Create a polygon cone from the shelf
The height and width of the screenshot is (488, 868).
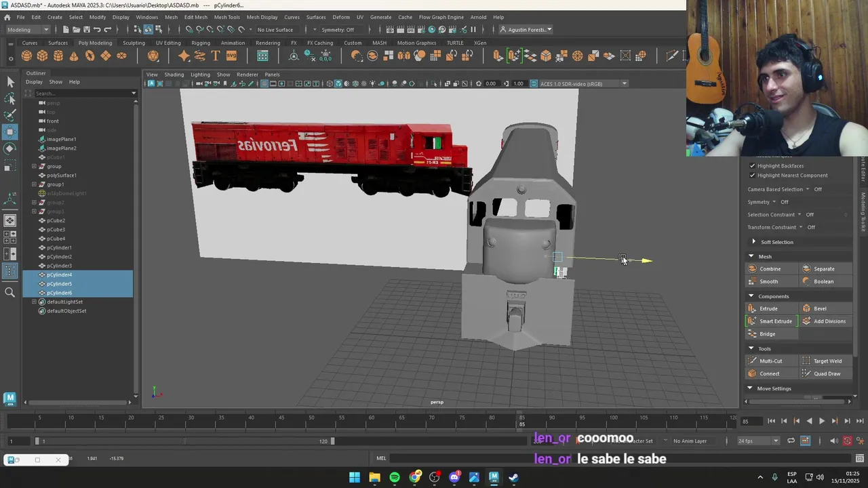[74, 56]
